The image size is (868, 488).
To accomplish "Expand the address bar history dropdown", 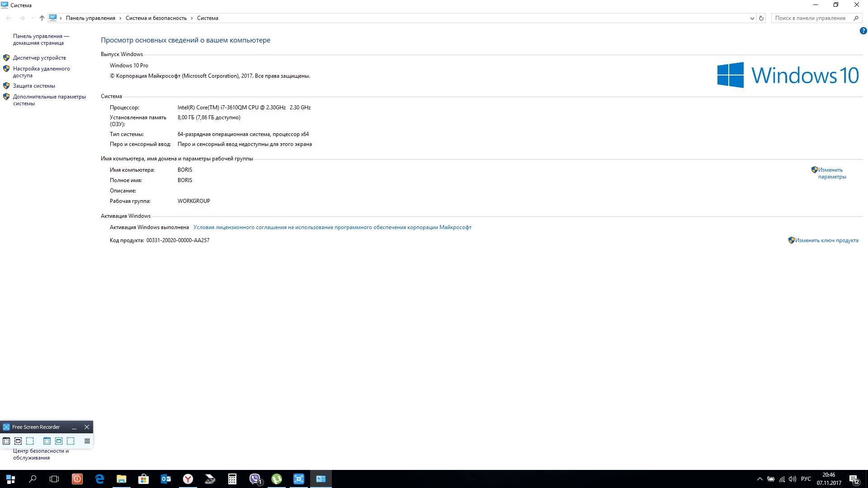I will (x=752, y=18).
